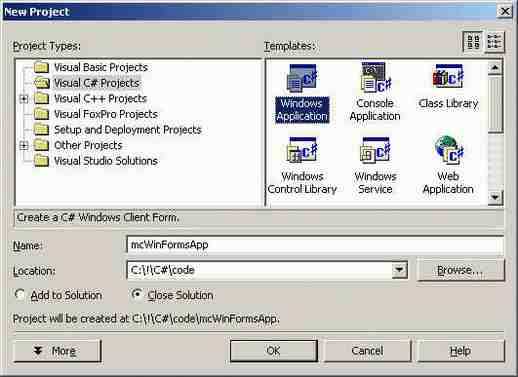Viewport: 518px width, 377px height.
Task: Click Browse to choose location
Action: [460, 270]
